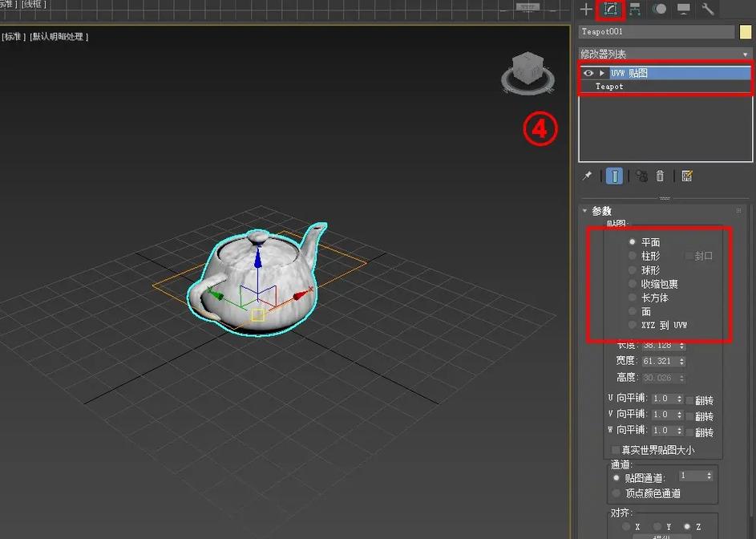The width and height of the screenshot is (756, 539).
Task: Open the Display panel tab
Action: [x=684, y=10]
